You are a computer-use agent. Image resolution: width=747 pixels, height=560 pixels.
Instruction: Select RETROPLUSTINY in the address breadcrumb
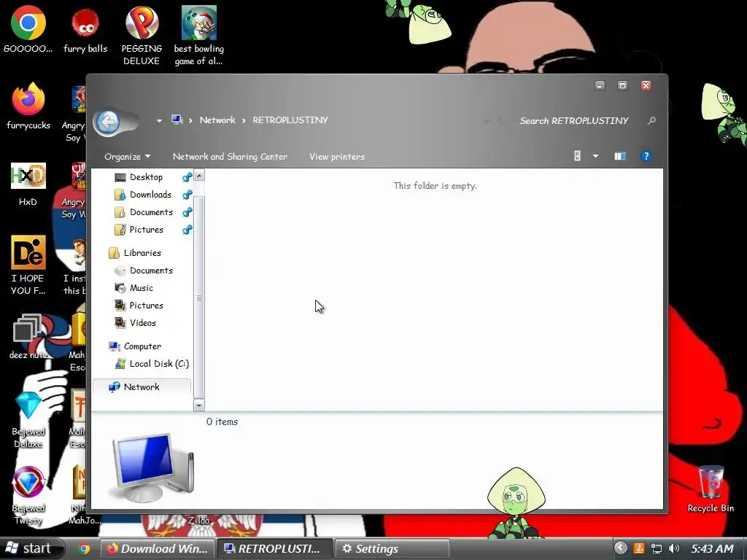(290, 120)
